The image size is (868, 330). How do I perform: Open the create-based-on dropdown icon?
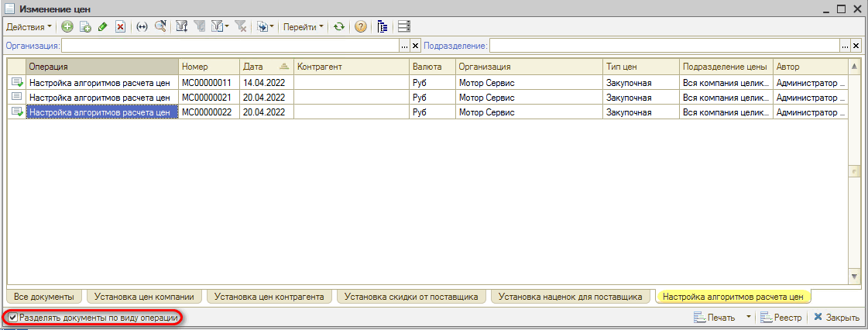tap(266, 26)
